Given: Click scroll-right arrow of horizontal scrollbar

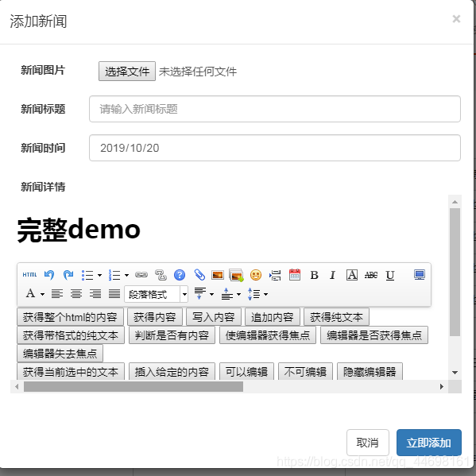Looking at the screenshot, I should click(x=441, y=386).
